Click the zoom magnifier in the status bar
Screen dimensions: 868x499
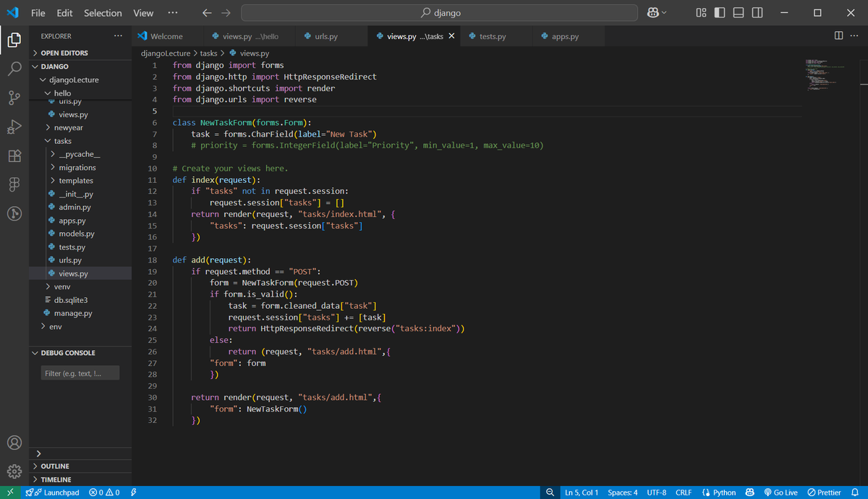[550, 492]
